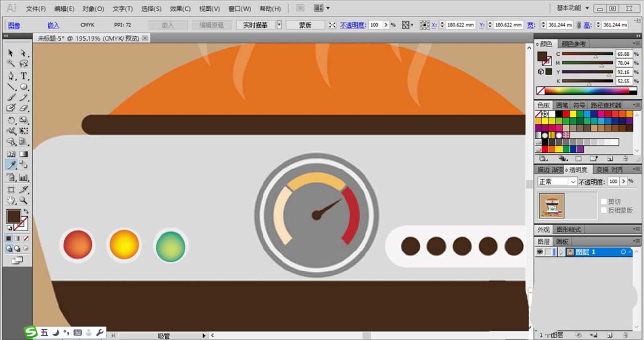Set fill mode to None

coord(25,238)
